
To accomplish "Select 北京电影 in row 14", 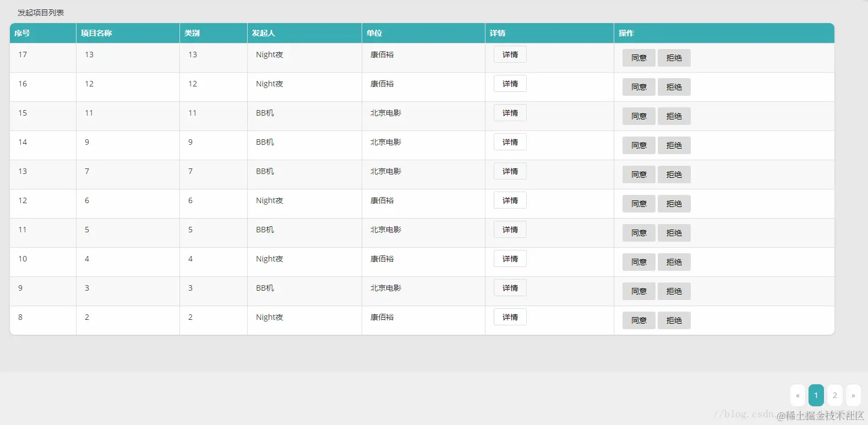I will [x=386, y=142].
